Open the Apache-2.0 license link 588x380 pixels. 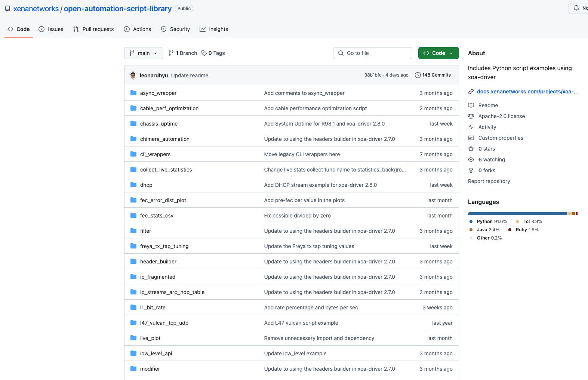502,116
